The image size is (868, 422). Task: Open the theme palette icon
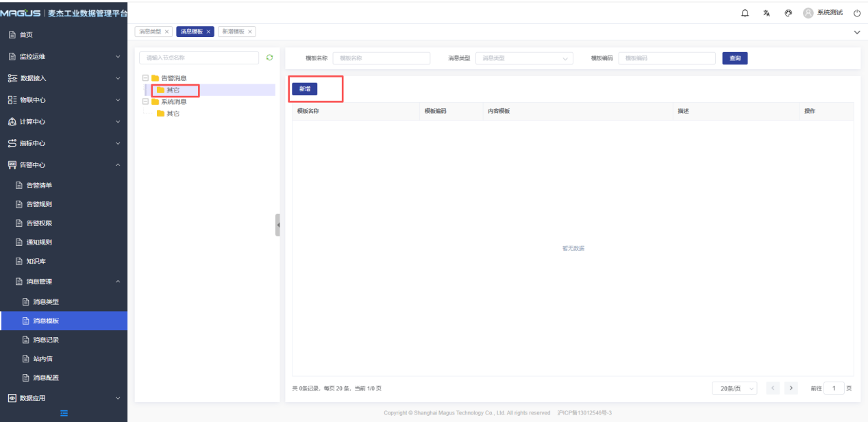point(788,13)
